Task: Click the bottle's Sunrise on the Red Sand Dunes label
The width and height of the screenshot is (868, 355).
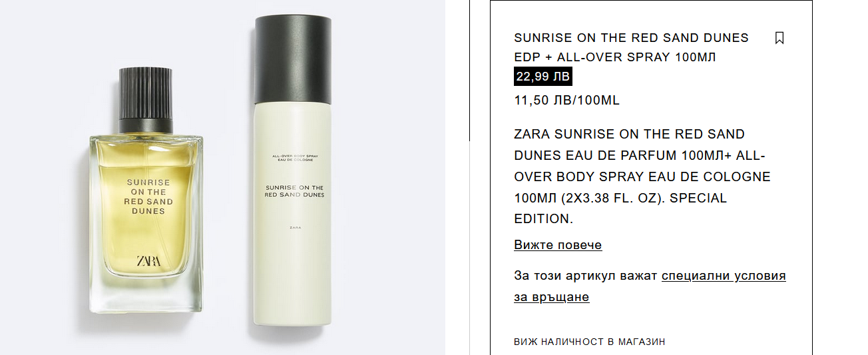Action: click(148, 196)
